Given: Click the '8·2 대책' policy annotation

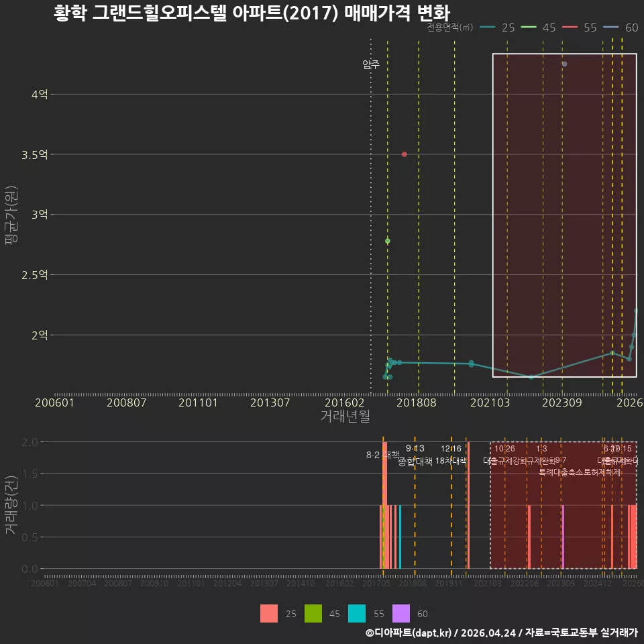Looking at the screenshot, I should coord(383,455).
